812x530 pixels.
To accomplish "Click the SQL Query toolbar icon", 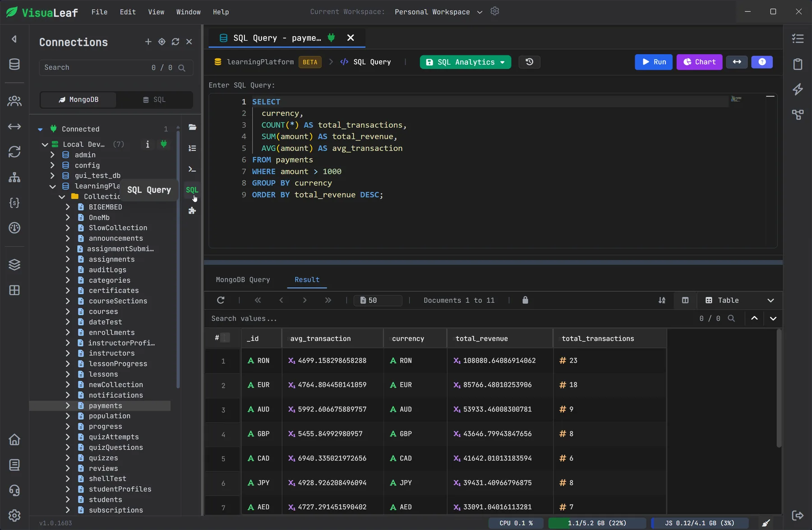I will [192, 190].
